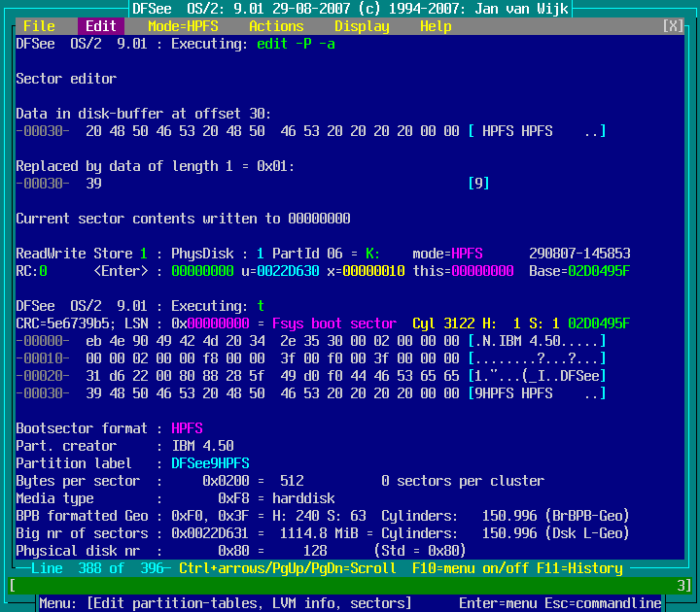The height and width of the screenshot is (612, 700).
Task: Expand the Actions menu
Action: click(276, 26)
